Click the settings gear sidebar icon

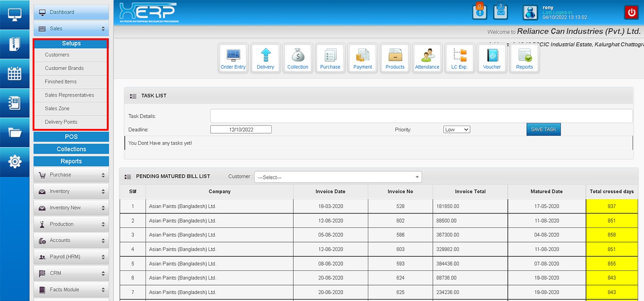[x=15, y=162]
